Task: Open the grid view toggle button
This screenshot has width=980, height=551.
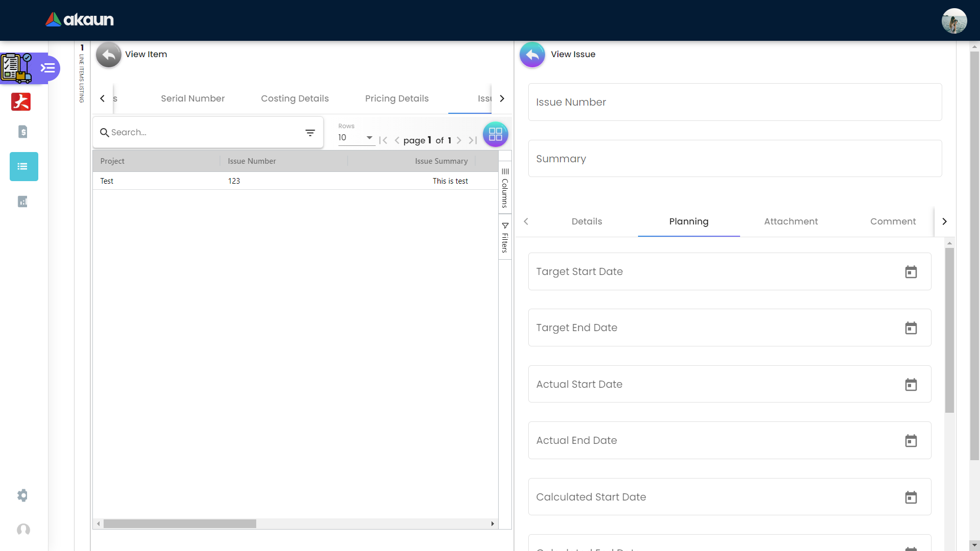Action: pyautogui.click(x=495, y=134)
